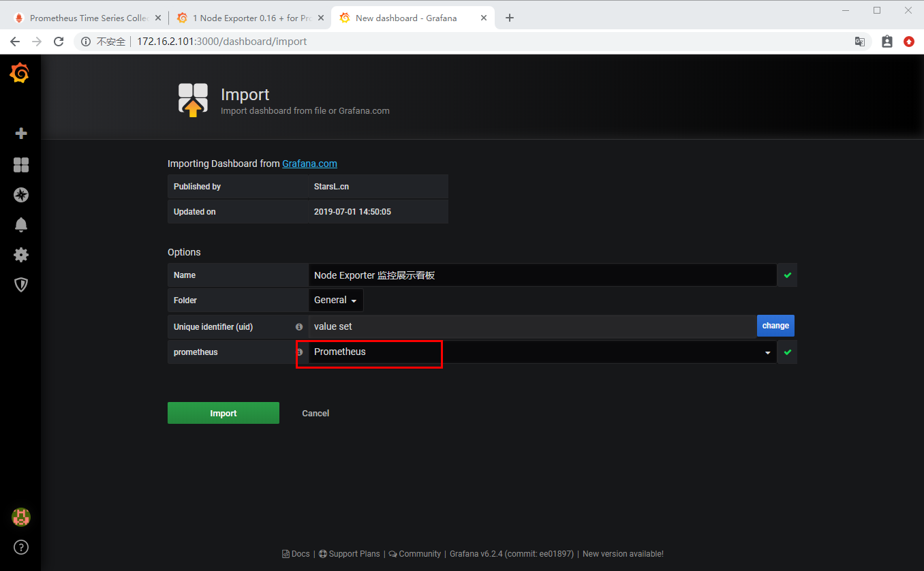
Task: Click the green checkmark next to prometheus dropdown
Action: [x=788, y=352]
